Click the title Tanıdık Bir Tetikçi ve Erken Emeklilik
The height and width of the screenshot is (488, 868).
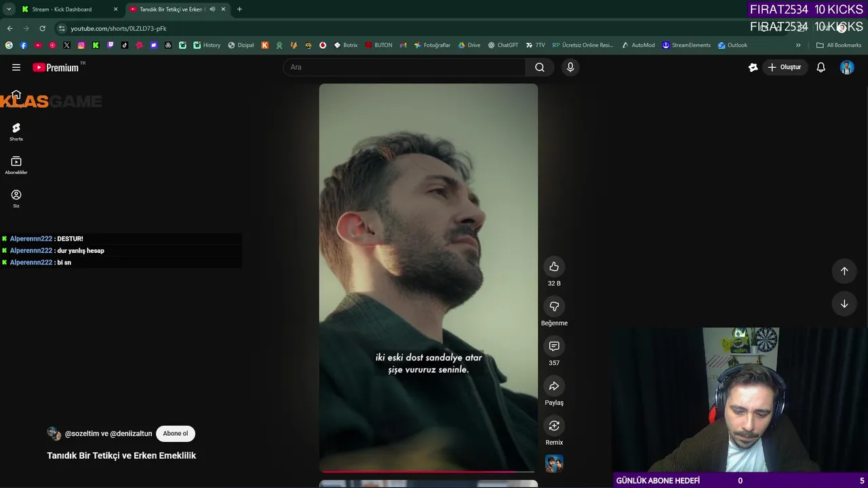tap(121, 455)
